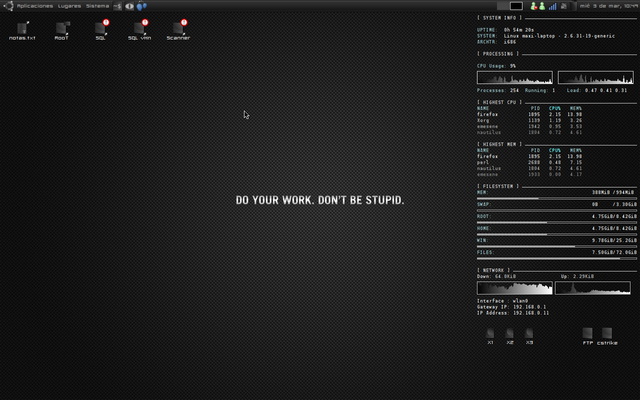Click the 'UPTIME' label
Viewport: 640px width, 400px height.
pos(487,30)
